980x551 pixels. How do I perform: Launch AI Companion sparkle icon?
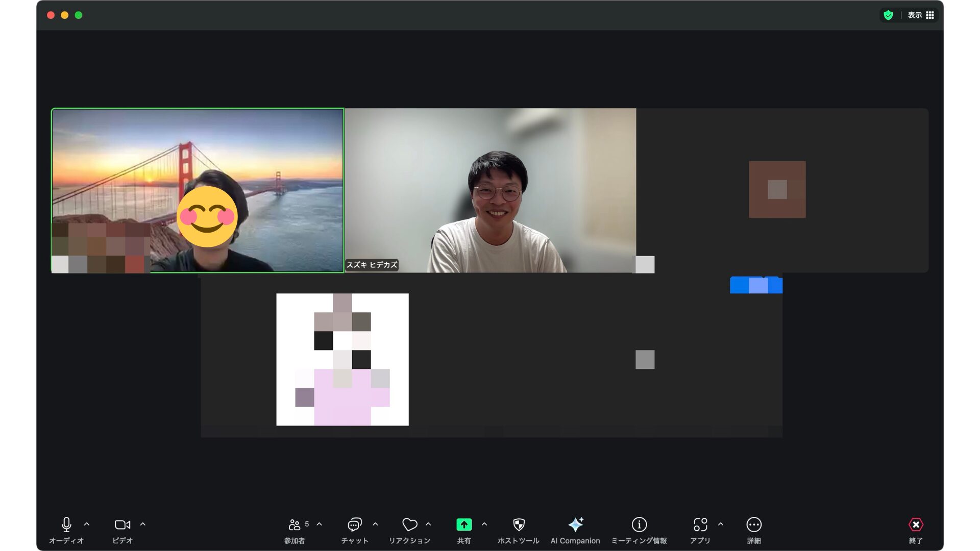click(x=575, y=524)
